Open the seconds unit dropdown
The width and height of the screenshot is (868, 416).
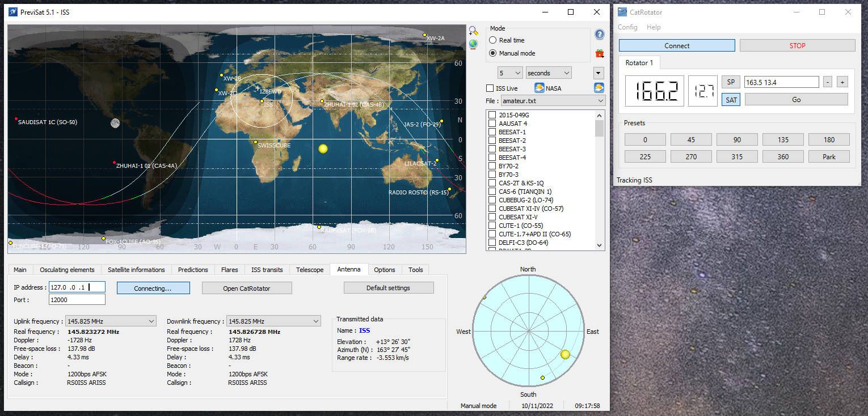549,73
